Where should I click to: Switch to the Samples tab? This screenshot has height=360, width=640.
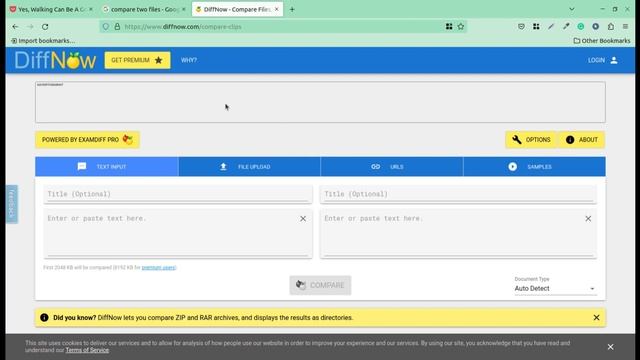point(534,167)
